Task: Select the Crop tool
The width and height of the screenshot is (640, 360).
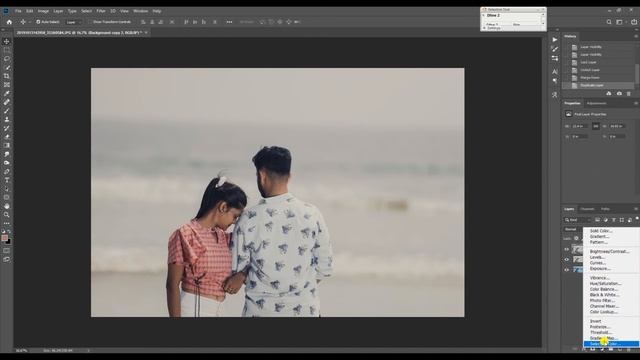Action: [x=7, y=76]
